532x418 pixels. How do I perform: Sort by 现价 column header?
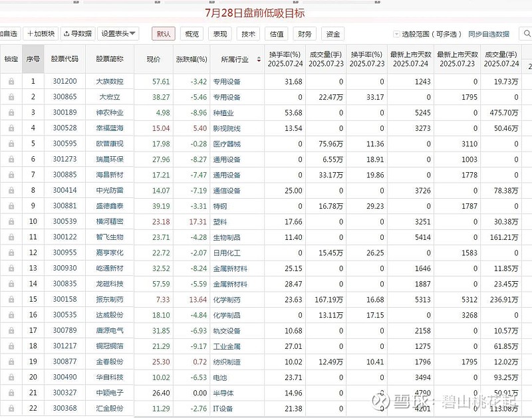pyautogui.click(x=154, y=59)
